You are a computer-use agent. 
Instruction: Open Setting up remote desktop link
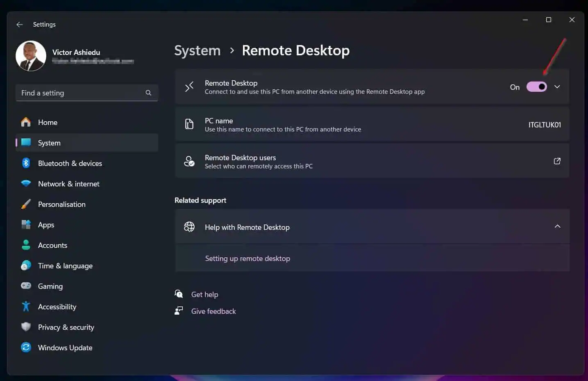tap(247, 259)
